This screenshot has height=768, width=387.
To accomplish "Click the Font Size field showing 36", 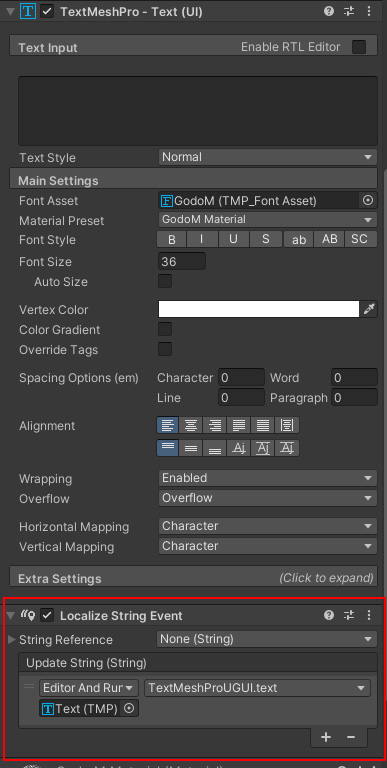I will [182, 262].
